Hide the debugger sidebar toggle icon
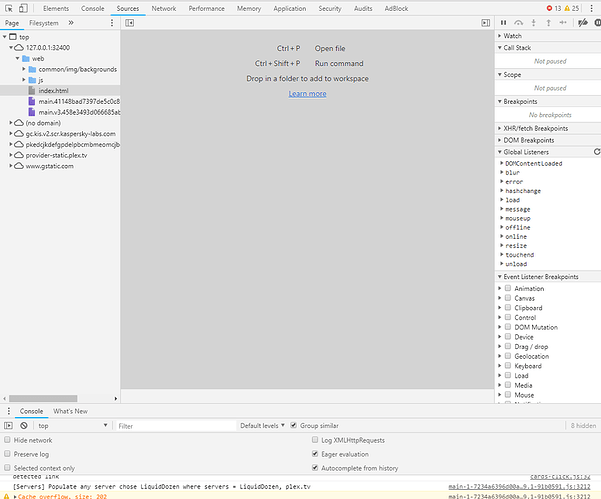This screenshot has width=601, height=499. click(x=486, y=23)
